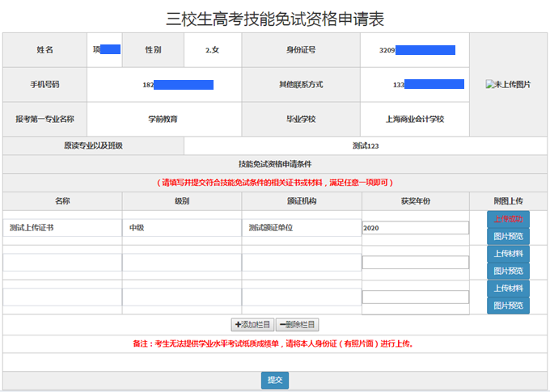The image size is (550, 392).
Task: Open 图片预览 for the third certificate row
Action: click(508, 306)
